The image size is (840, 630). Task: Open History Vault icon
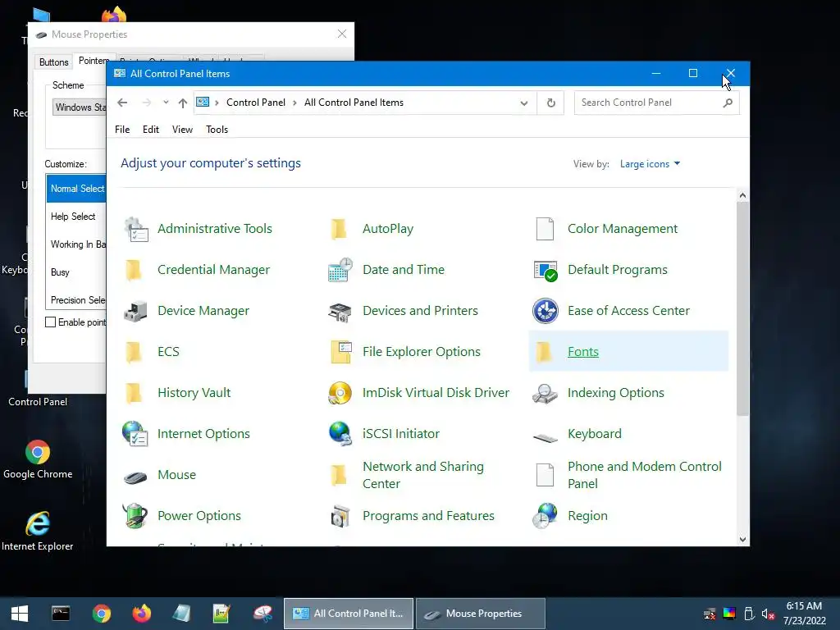134,393
